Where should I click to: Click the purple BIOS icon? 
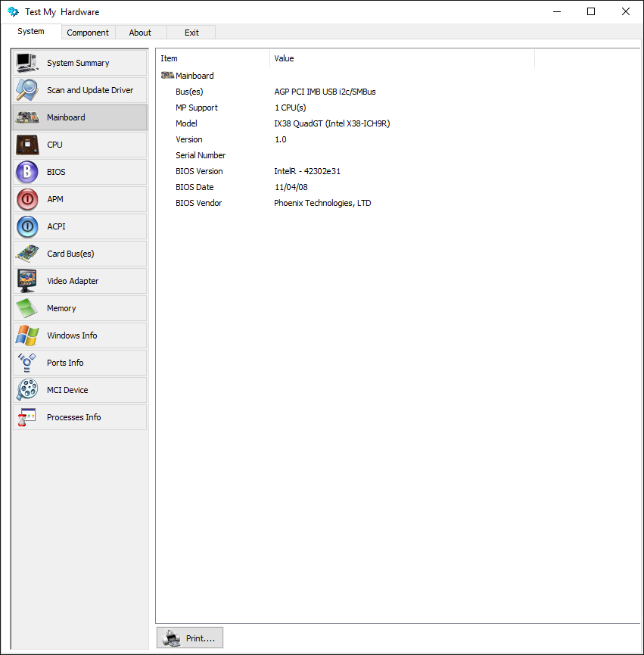(x=27, y=172)
